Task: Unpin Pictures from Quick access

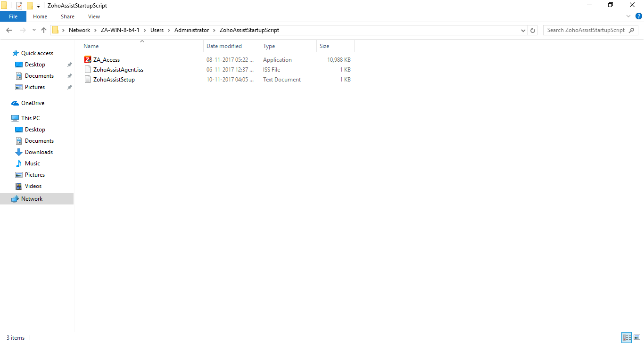Action: point(69,87)
